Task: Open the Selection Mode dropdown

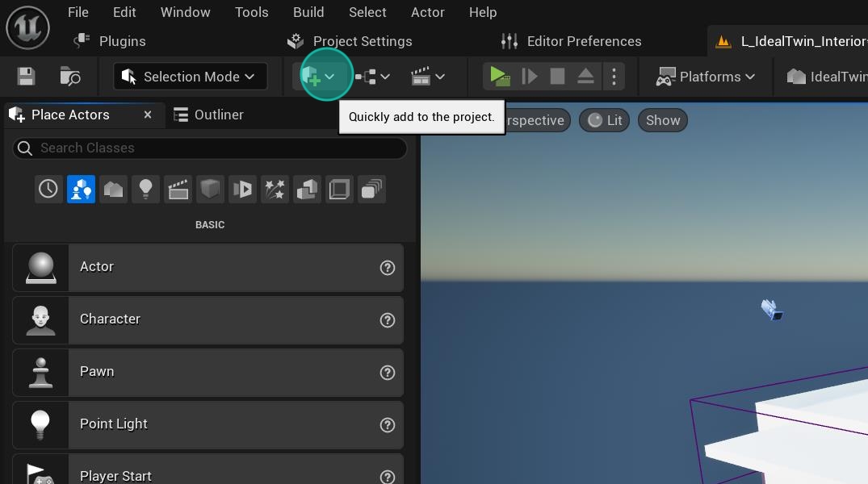Action: (190, 77)
